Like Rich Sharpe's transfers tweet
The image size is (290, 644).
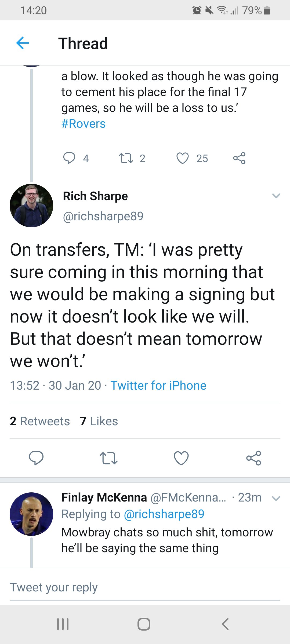pos(181,458)
